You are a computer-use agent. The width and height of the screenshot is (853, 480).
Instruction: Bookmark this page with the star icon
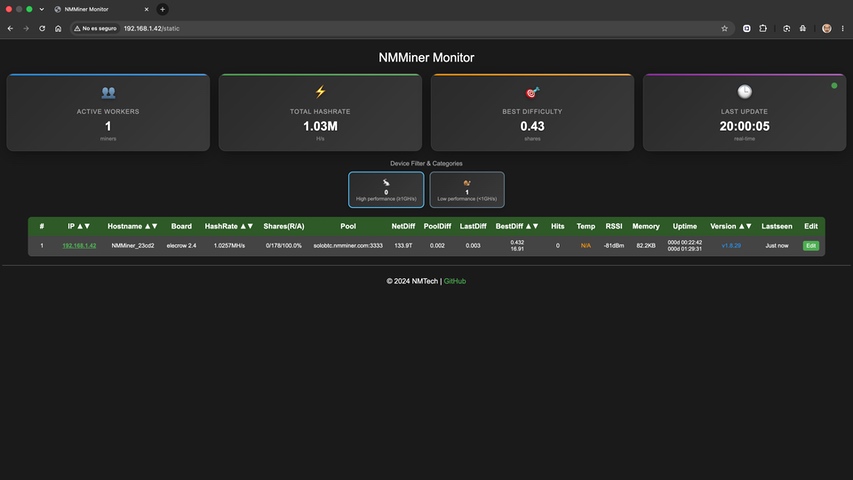724,28
